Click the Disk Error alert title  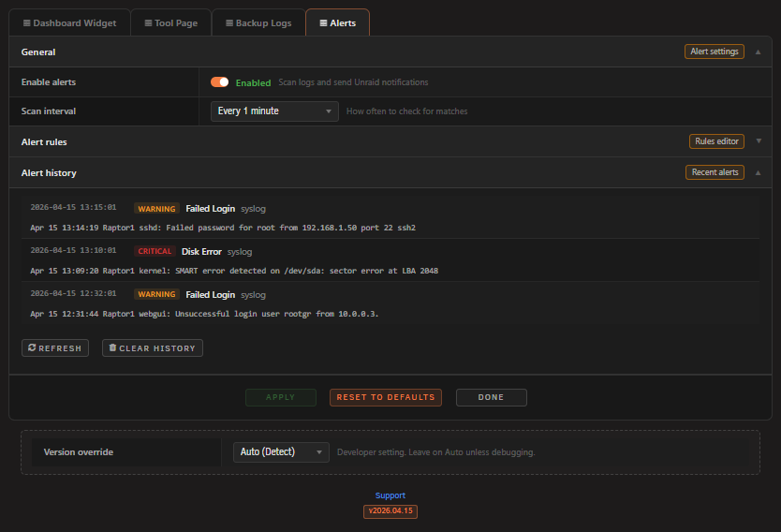pos(201,252)
